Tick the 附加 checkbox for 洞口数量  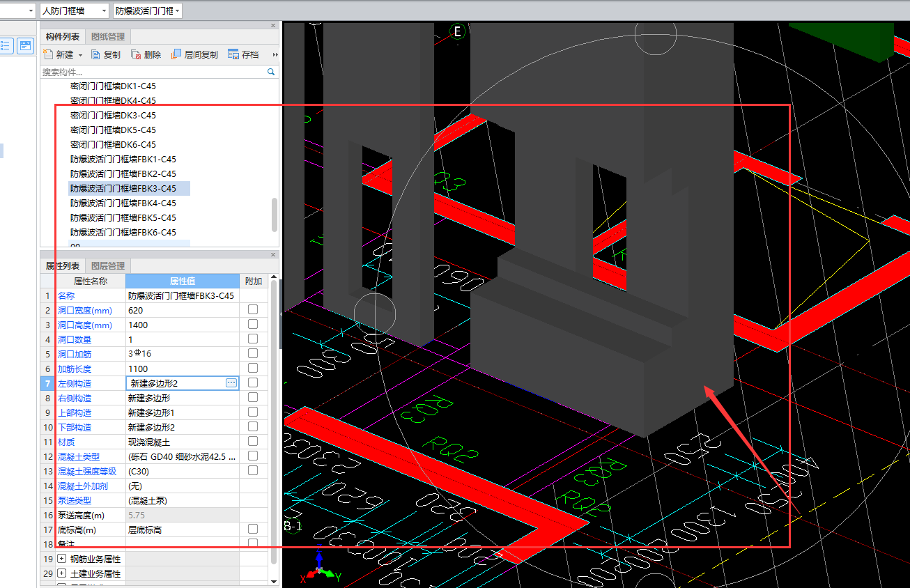[x=253, y=339]
